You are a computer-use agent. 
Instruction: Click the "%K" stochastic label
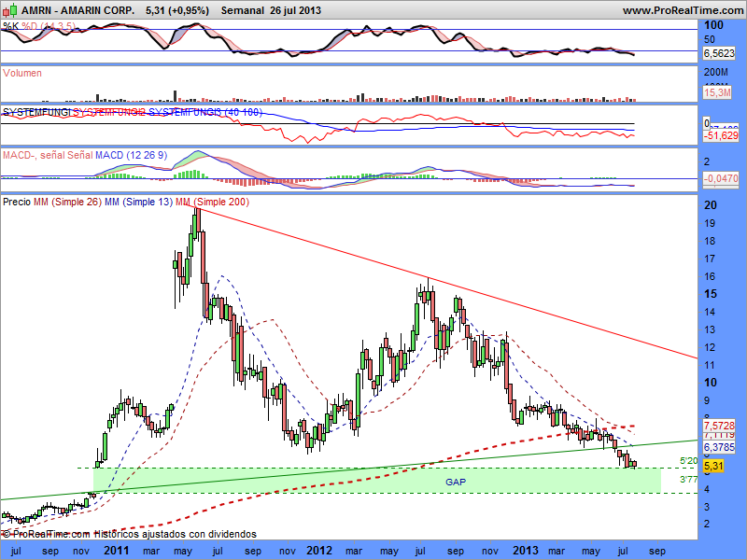click(x=11, y=26)
